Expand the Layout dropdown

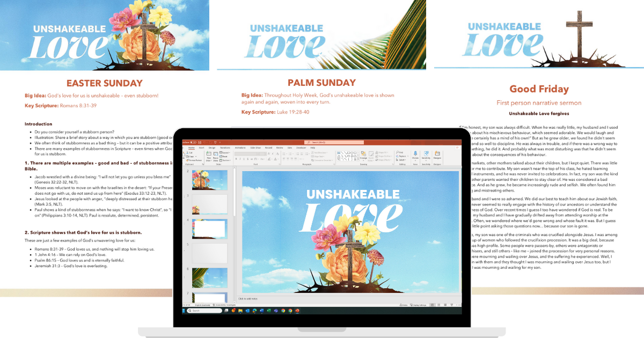(x=224, y=152)
